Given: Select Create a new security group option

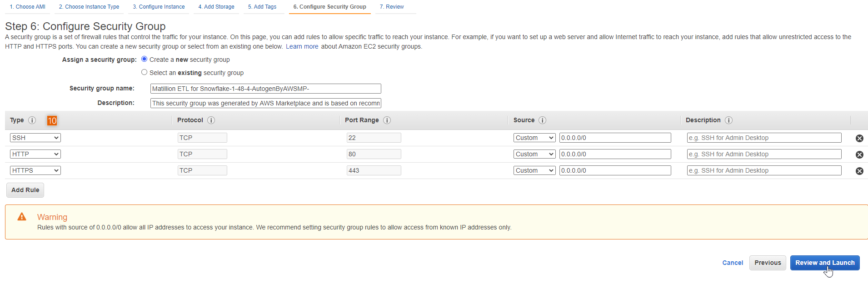Looking at the screenshot, I should pos(145,59).
